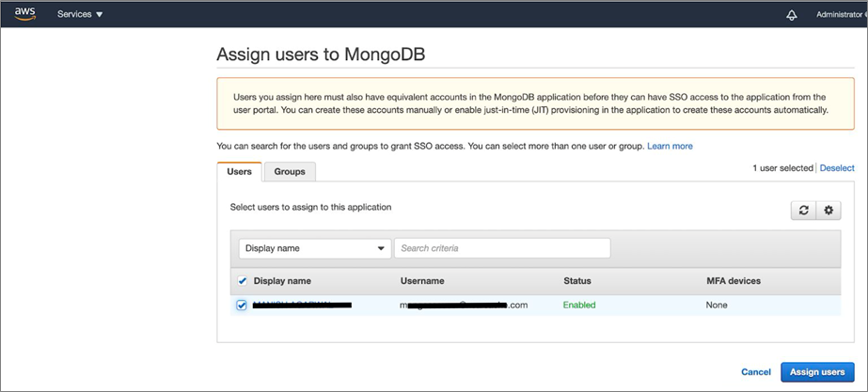Open the redacted user display name link
Viewport: 868px width, 392px height.
pos(302,305)
